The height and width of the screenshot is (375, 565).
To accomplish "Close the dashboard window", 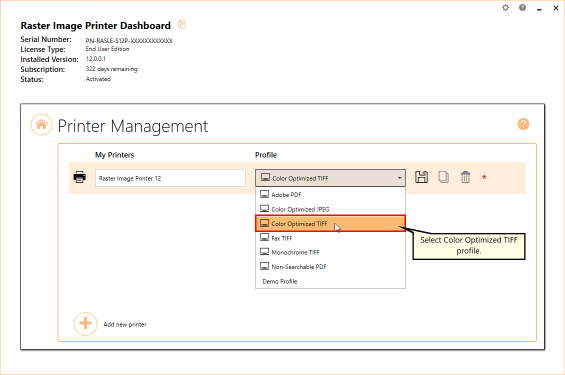I will click(x=556, y=8).
